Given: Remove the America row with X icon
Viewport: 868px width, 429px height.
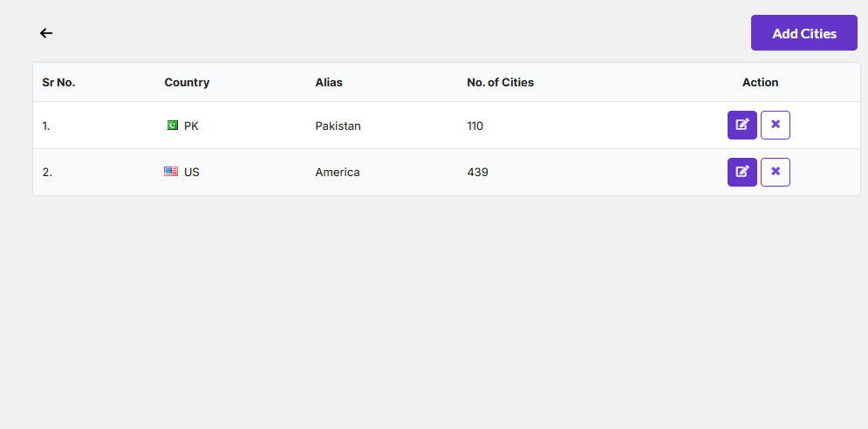Looking at the screenshot, I should [x=775, y=172].
